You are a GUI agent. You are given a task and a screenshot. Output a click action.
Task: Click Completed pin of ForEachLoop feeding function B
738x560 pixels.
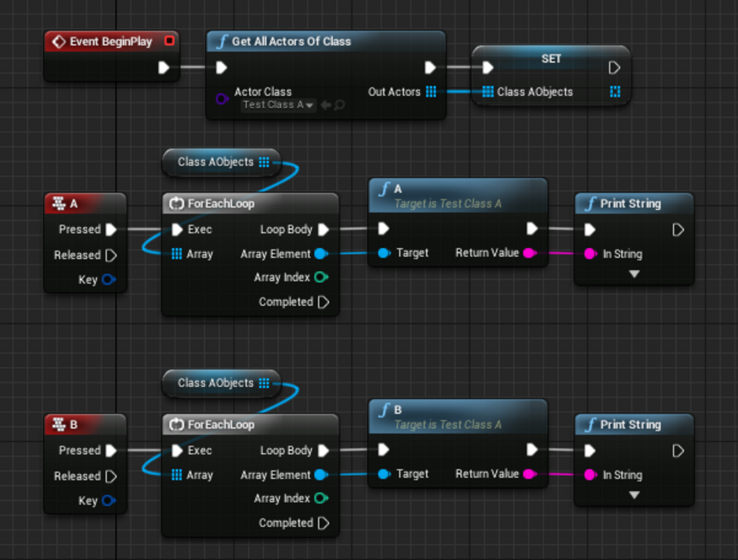tap(324, 523)
